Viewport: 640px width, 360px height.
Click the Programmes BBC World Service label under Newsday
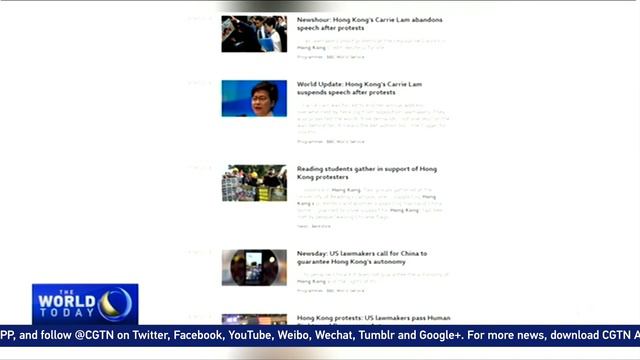(x=331, y=291)
